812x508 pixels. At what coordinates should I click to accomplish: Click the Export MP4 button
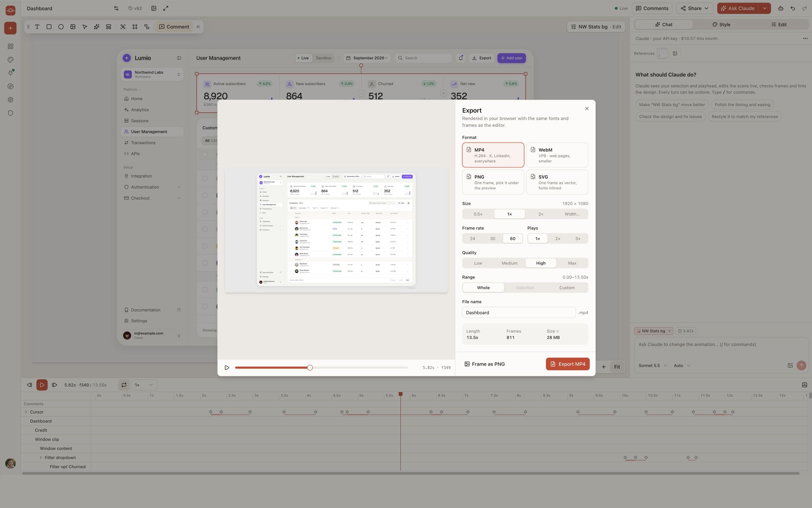tap(567, 364)
